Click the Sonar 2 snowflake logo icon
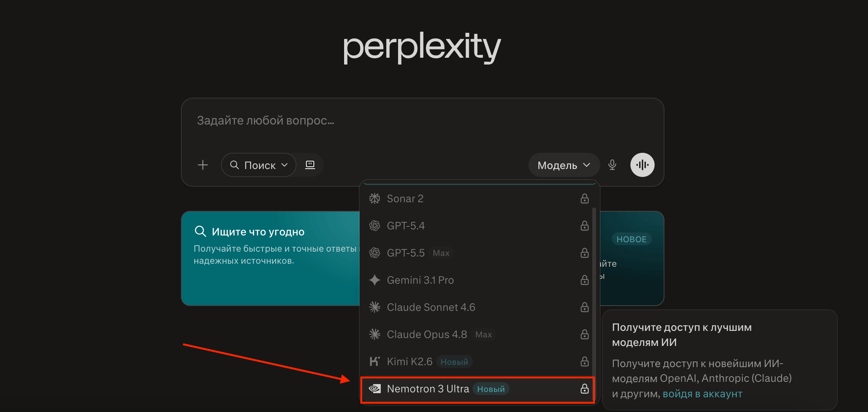The height and width of the screenshot is (412, 868). pyautogui.click(x=375, y=198)
